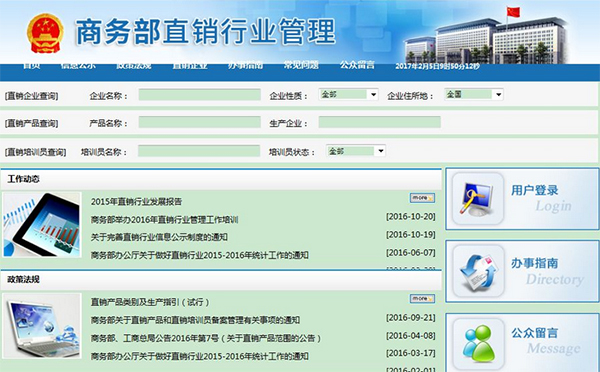Open 企业性质 dropdown
The image size is (600, 372).
(x=348, y=94)
